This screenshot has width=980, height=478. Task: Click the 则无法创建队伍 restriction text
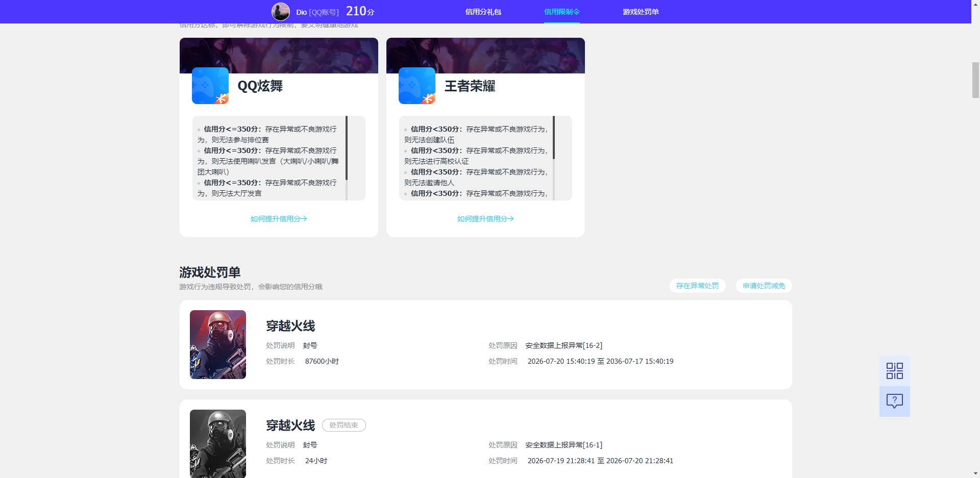429,140
